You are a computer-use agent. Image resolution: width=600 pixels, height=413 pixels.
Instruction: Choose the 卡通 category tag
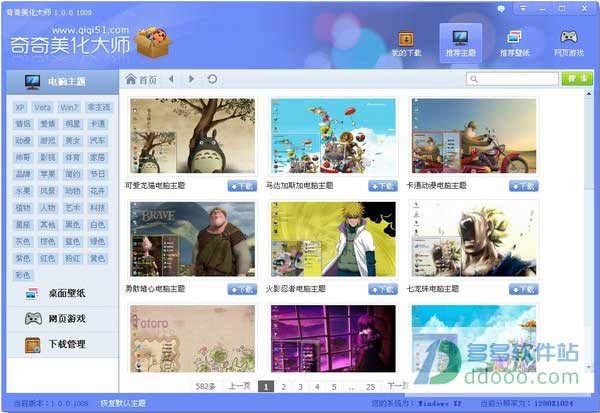click(98, 124)
